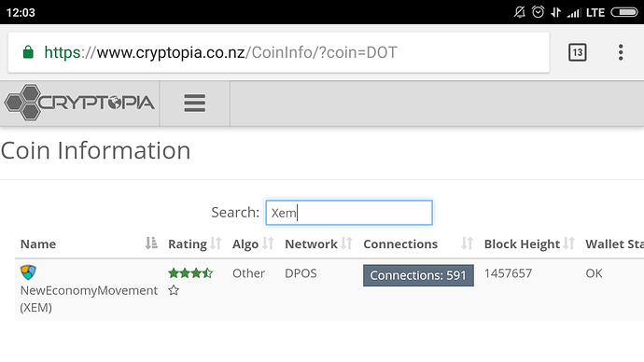644x362 pixels.
Task: Click the Connections: 591 badge
Action: [418, 275]
